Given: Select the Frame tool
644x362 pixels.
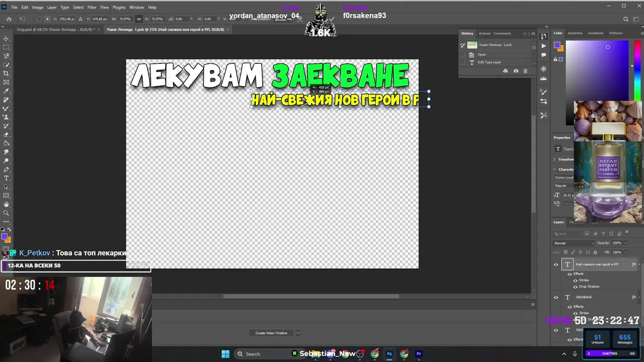Looking at the screenshot, I should tap(6, 82).
